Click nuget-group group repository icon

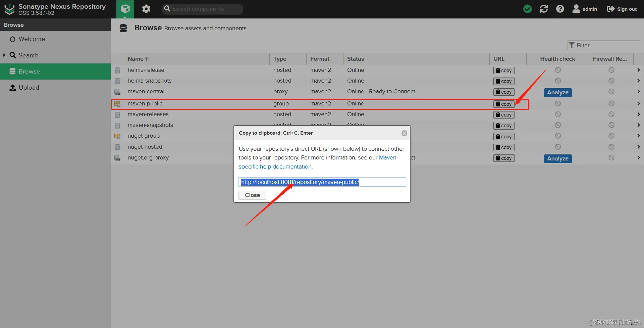point(117,136)
